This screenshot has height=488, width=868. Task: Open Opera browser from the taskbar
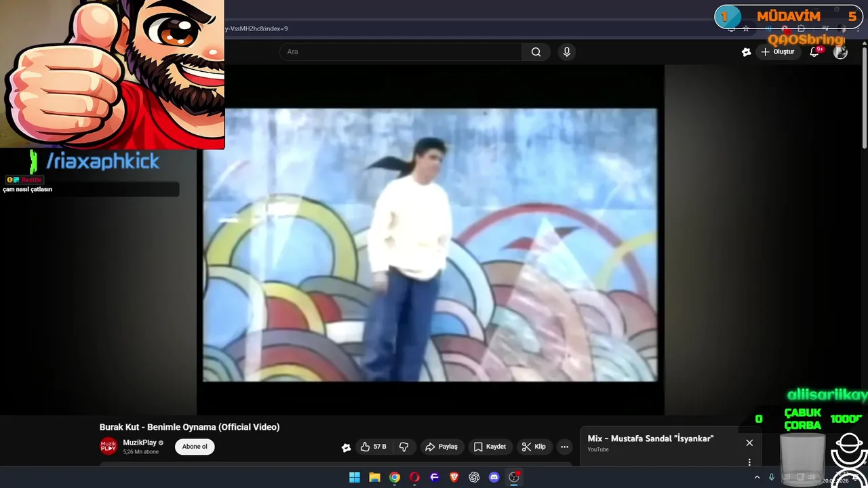pyautogui.click(x=414, y=477)
